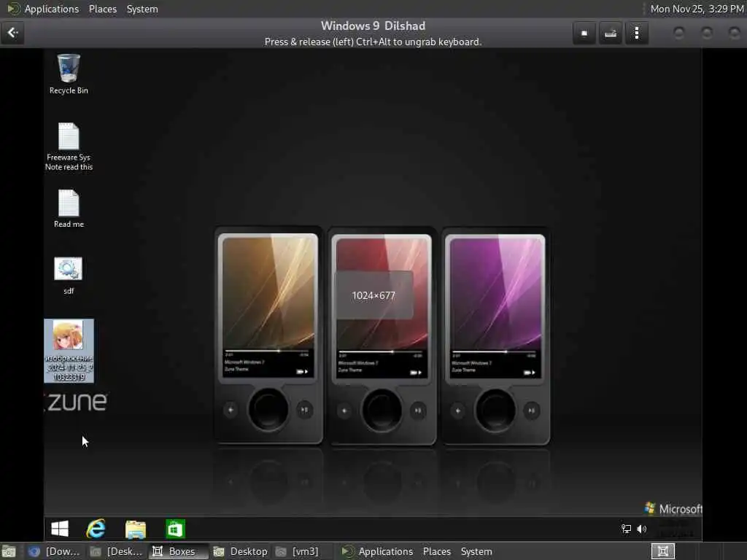The width and height of the screenshot is (747, 560).
Task: Toggle fullscreen for the Windows 9 box
Action: tap(584, 33)
